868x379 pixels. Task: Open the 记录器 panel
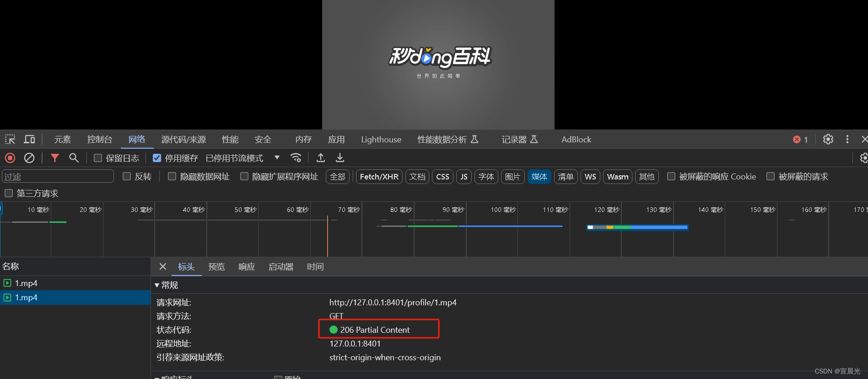point(520,139)
